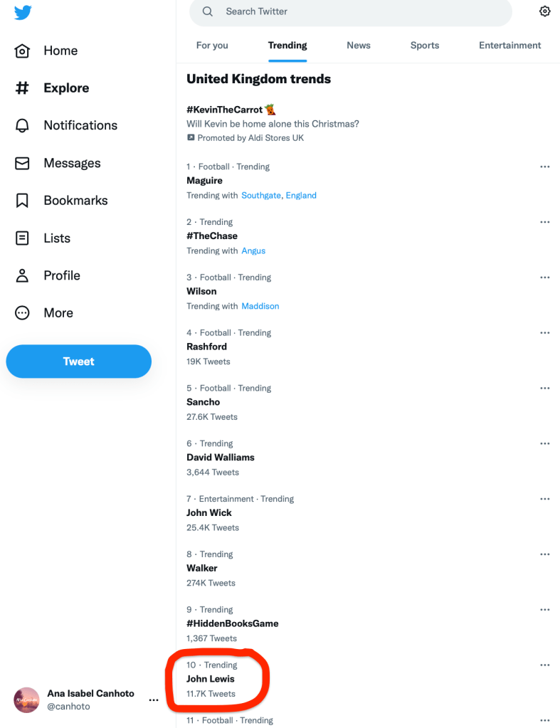Image resolution: width=560 pixels, height=728 pixels.
Task: Open options menu for Maguire trend
Action: click(545, 167)
